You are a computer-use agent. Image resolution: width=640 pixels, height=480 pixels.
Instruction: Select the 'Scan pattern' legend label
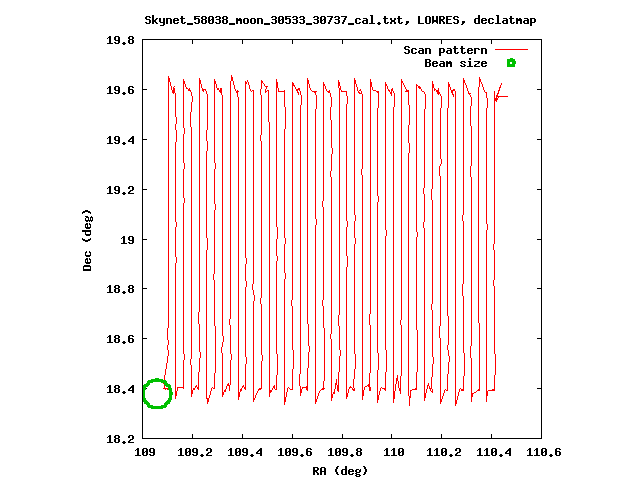click(445, 50)
